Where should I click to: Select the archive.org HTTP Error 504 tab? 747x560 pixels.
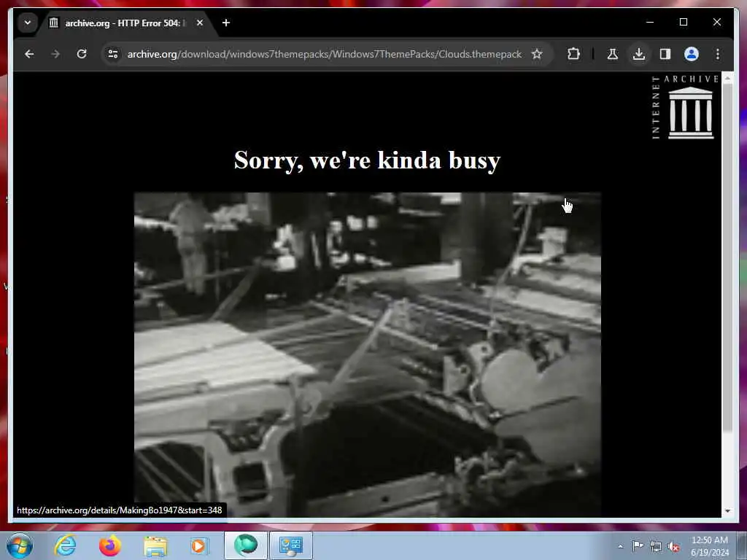(126, 23)
